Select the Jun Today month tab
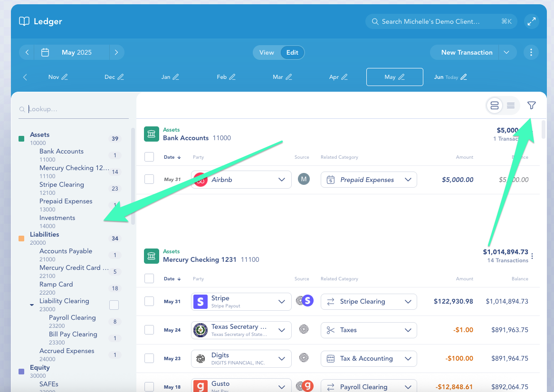Screen dimensions: 554x392 [450, 76]
